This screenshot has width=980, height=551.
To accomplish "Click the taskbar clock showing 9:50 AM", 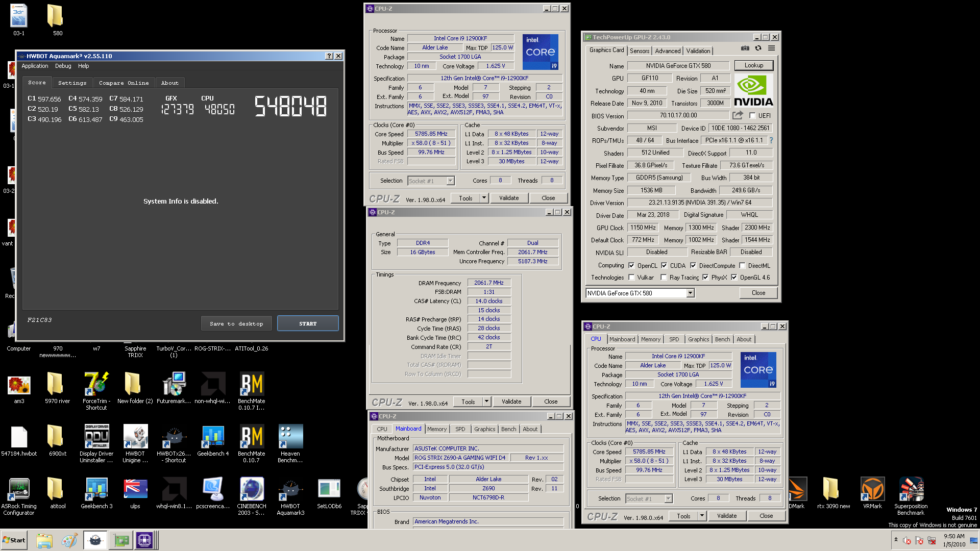I will (x=954, y=540).
